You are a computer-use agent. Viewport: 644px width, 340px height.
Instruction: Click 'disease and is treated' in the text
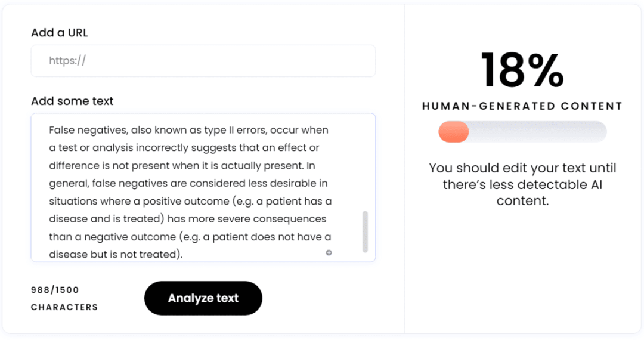click(101, 219)
